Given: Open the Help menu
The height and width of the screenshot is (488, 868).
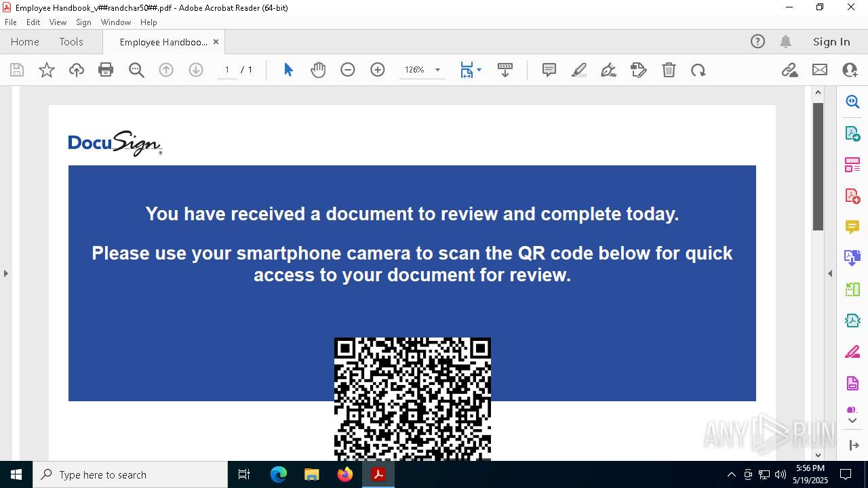Looking at the screenshot, I should point(149,22).
